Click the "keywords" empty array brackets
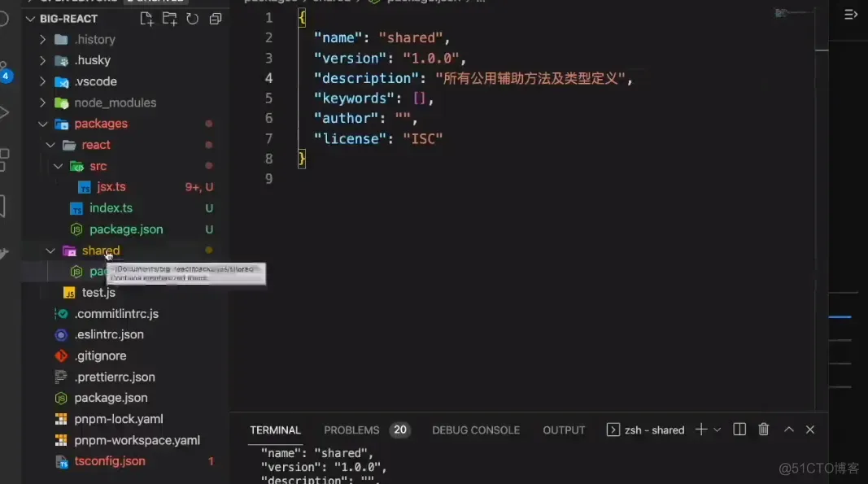The width and height of the screenshot is (868, 484). pyautogui.click(x=419, y=98)
